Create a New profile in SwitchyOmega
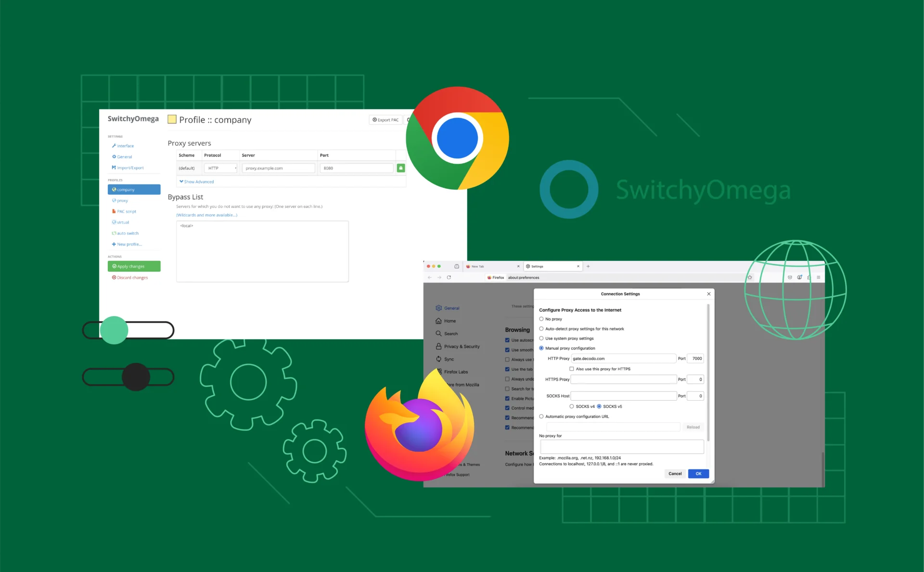The width and height of the screenshot is (924, 572). click(127, 244)
